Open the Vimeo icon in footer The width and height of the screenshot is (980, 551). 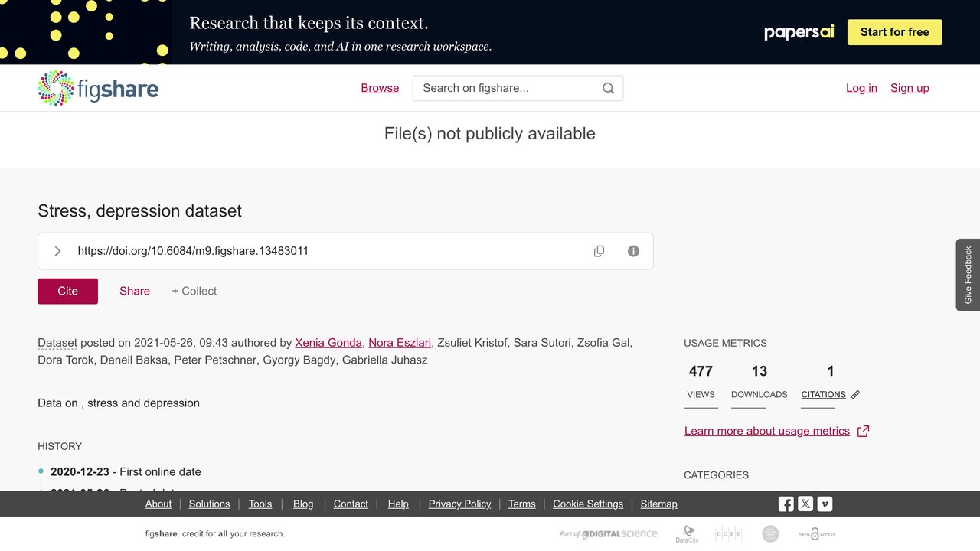[x=825, y=504]
